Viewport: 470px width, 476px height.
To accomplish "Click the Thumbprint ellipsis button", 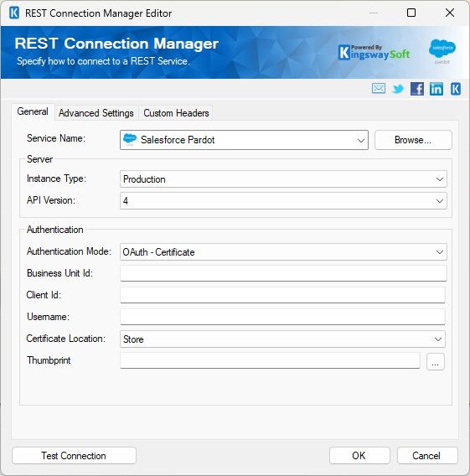I will click(x=436, y=361).
